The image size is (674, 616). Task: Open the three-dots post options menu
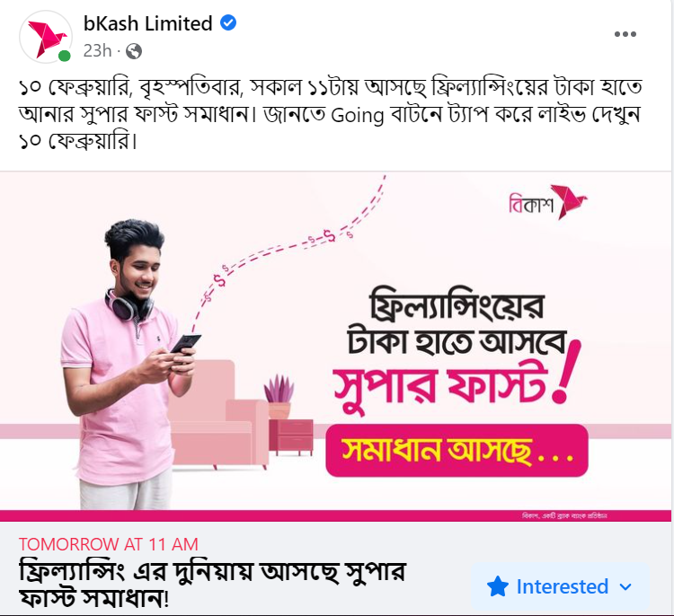(625, 34)
